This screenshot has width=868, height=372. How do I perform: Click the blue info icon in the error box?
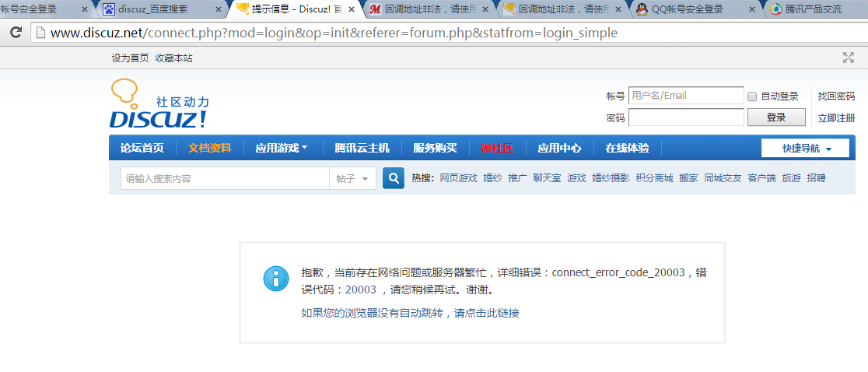pyautogui.click(x=275, y=279)
